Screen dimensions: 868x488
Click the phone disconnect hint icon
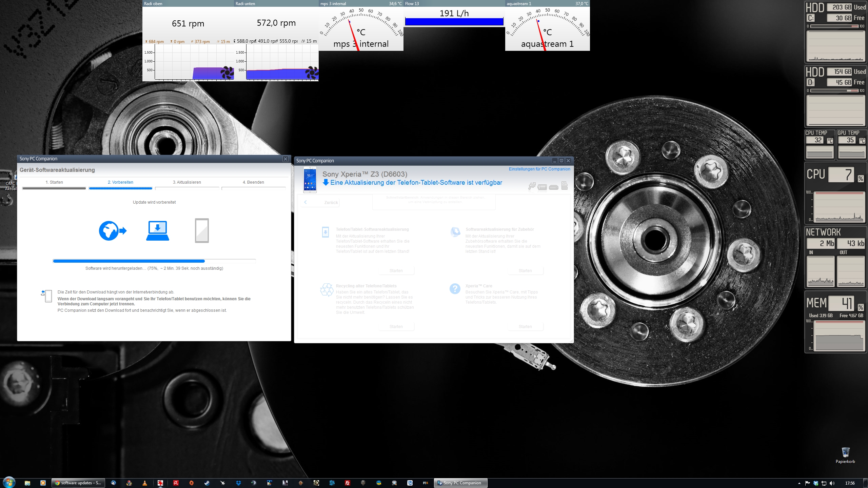[x=47, y=296]
